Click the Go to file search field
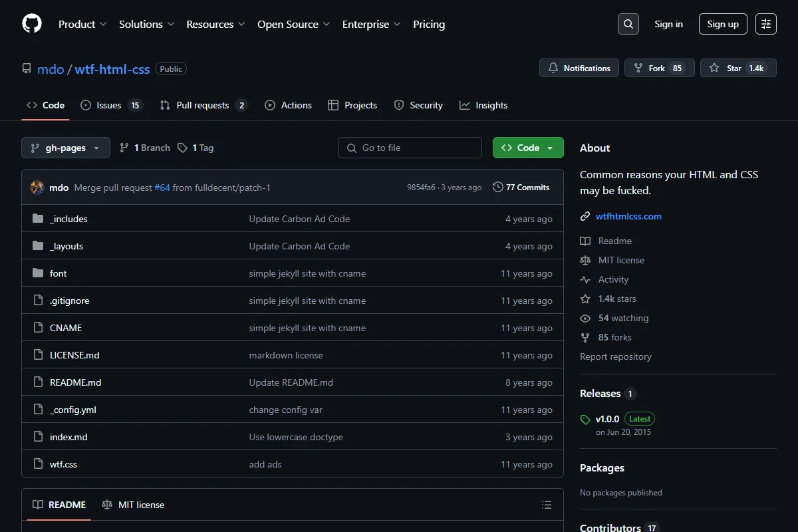Image resolution: width=798 pixels, height=532 pixels. coord(410,148)
